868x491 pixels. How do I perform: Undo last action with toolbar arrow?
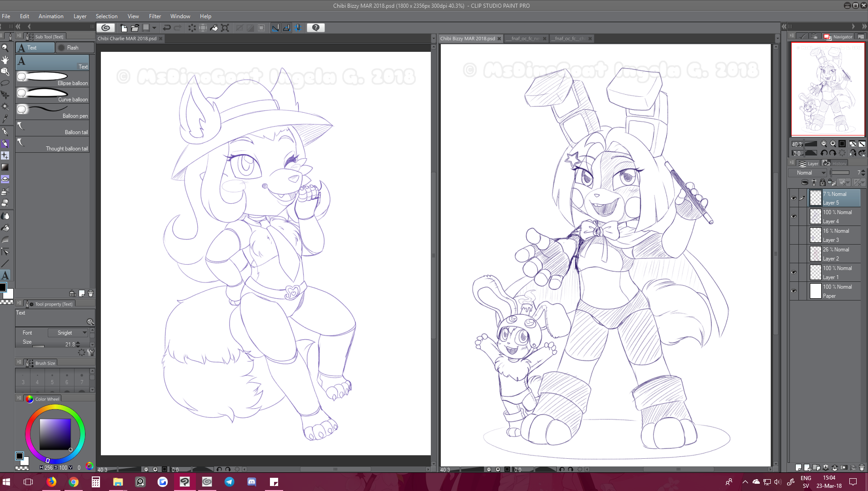167,28
